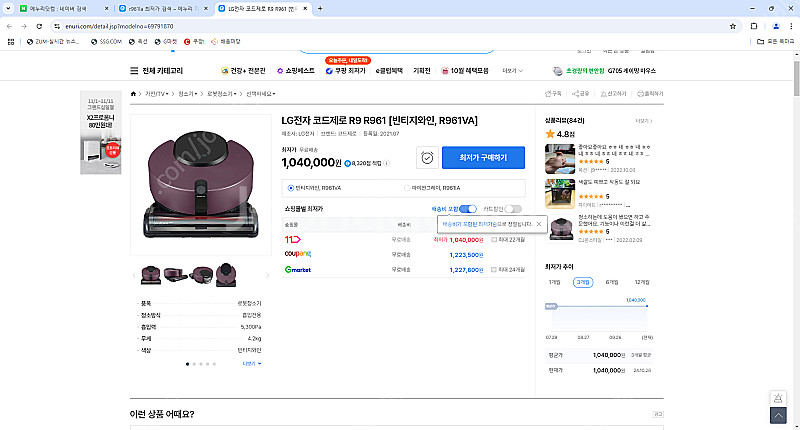
Task: Expand the 더보기 menu in top navigation
Action: coord(512,71)
